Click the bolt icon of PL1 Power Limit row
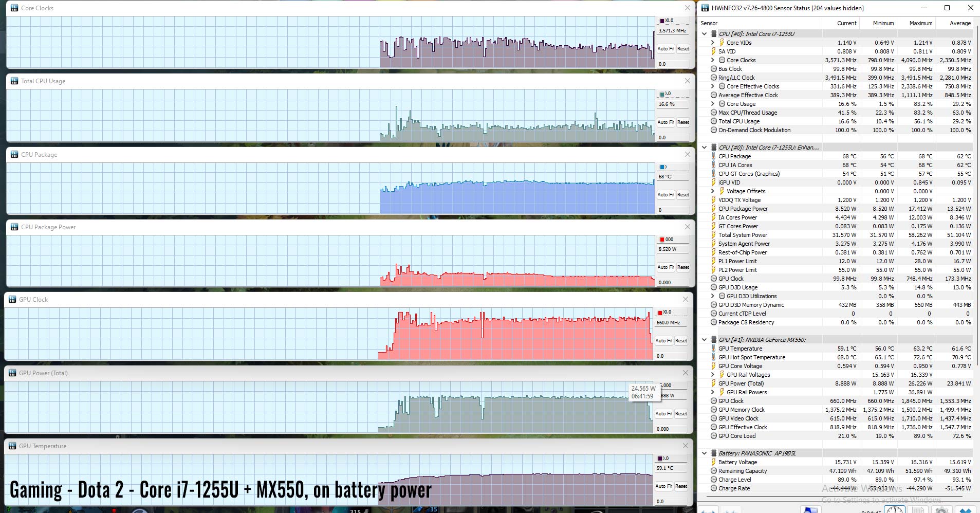 pos(713,261)
